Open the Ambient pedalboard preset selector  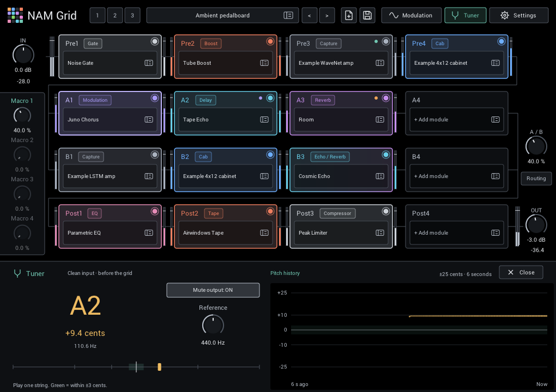(x=223, y=16)
